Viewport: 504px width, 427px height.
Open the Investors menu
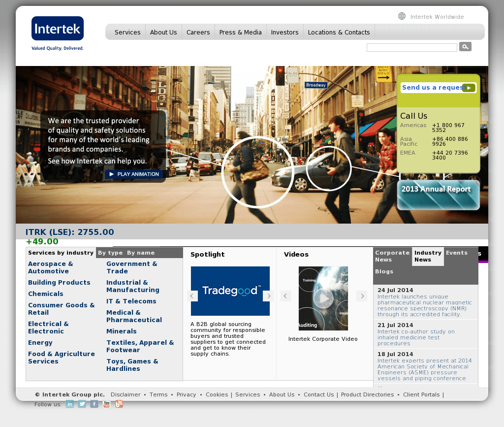click(285, 32)
